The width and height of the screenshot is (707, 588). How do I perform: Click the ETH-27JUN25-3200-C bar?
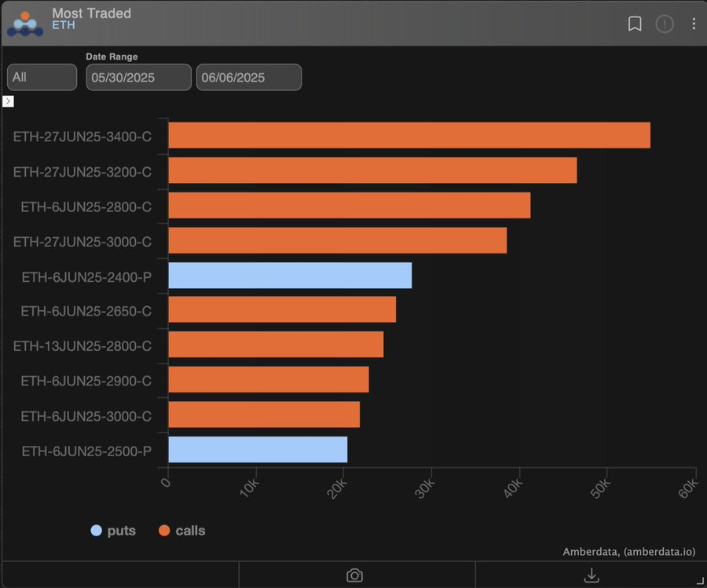coord(372,170)
